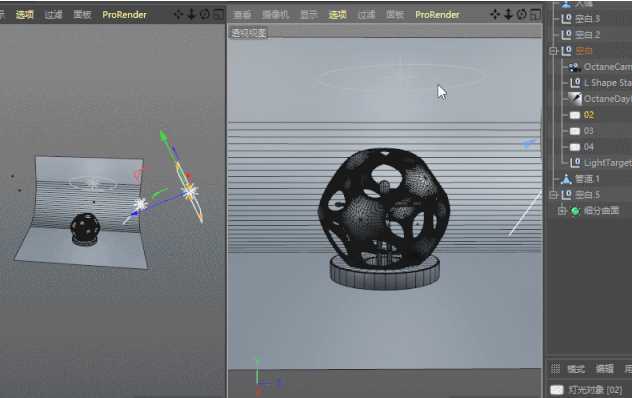Select the 管道.1 tube object
Viewport: 632px width, 398px height.
(588, 179)
